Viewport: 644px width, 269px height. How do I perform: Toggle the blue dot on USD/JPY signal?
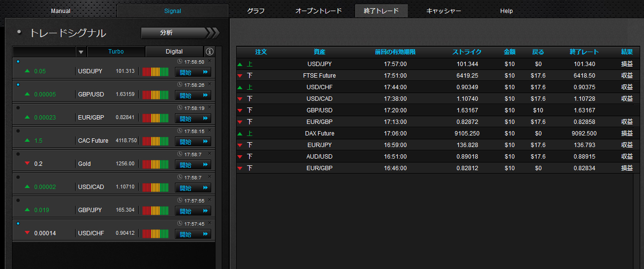pos(18,61)
